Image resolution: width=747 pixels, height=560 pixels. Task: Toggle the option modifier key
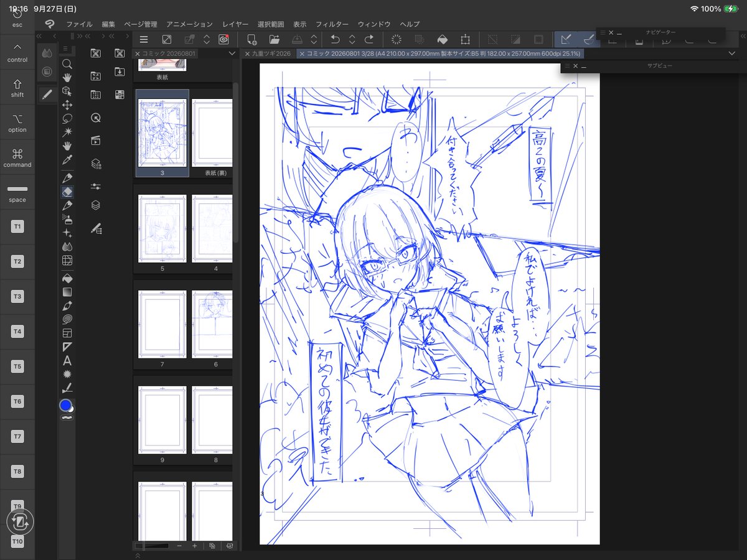pos(17,123)
